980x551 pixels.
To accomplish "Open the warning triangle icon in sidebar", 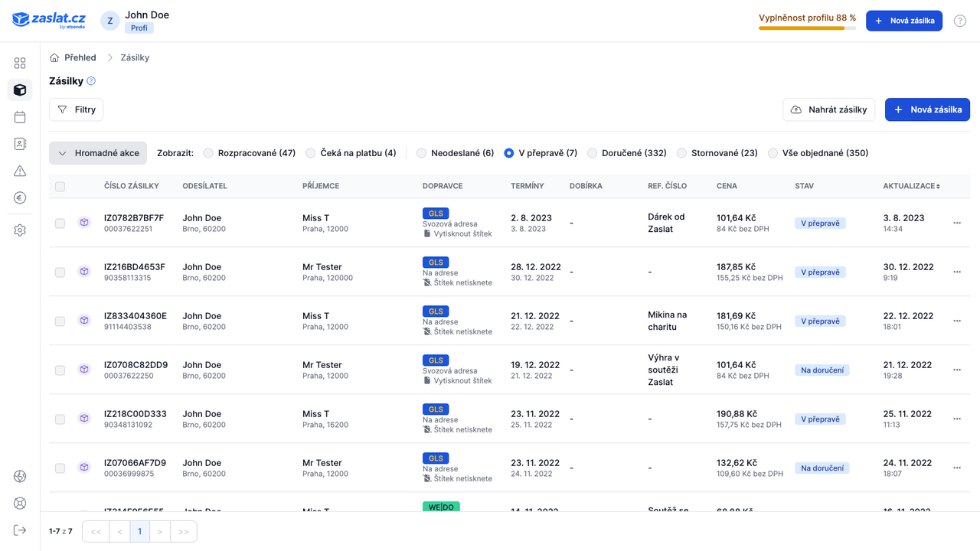I will coord(20,171).
